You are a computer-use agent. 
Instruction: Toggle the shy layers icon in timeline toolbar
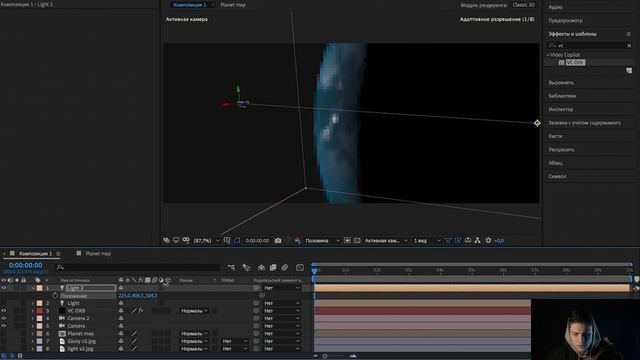pos(261,268)
